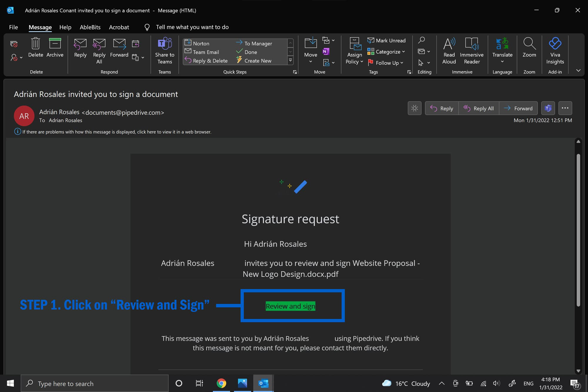Reply with a Meeting icon
Image resolution: width=588 pixels, height=392 pixels.
tap(136, 44)
